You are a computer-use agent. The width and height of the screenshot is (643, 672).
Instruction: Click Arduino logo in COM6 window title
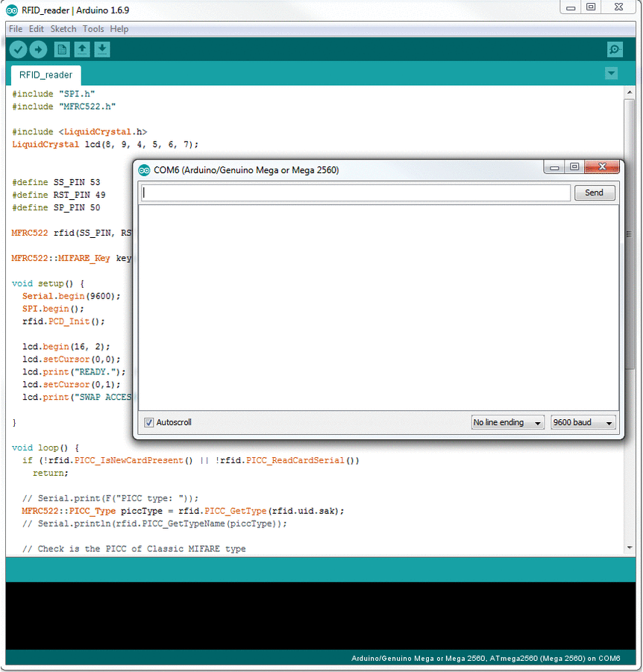pyautogui.click(x=144, y=171)
